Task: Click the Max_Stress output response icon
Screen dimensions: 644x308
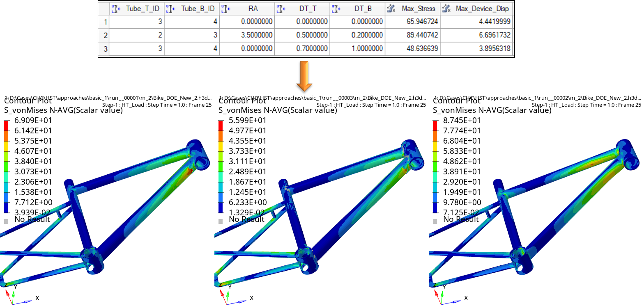Action: coord(391,9)
